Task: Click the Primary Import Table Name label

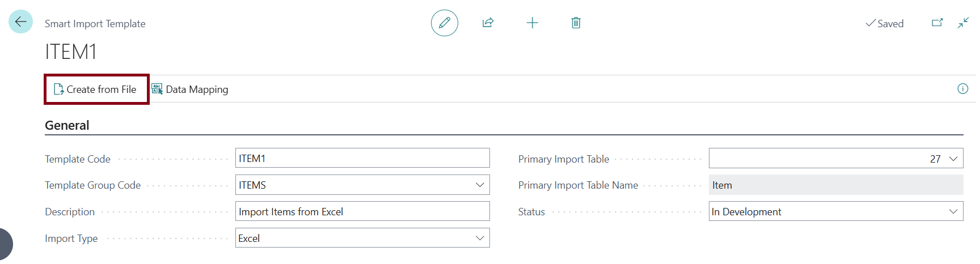Action: [x=578, y=185]
